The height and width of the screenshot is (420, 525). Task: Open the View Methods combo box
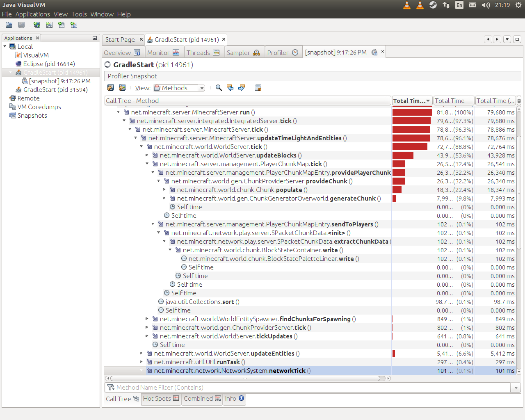pyautogui.click(x=179, y=88)
